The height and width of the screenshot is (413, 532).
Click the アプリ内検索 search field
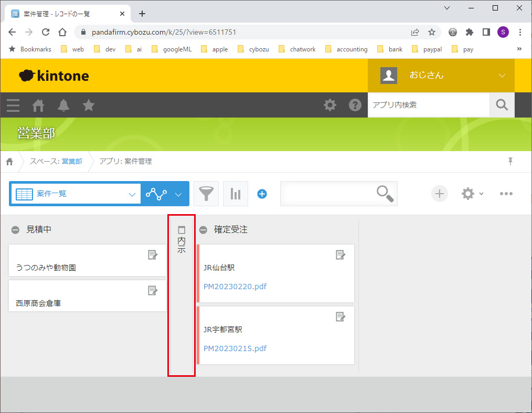(x=428, y=105)
